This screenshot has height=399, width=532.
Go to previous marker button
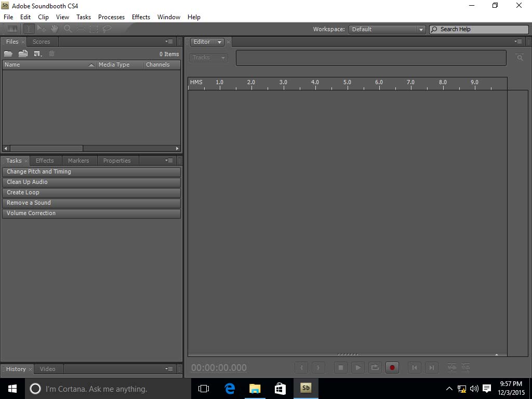click(414, 367)
